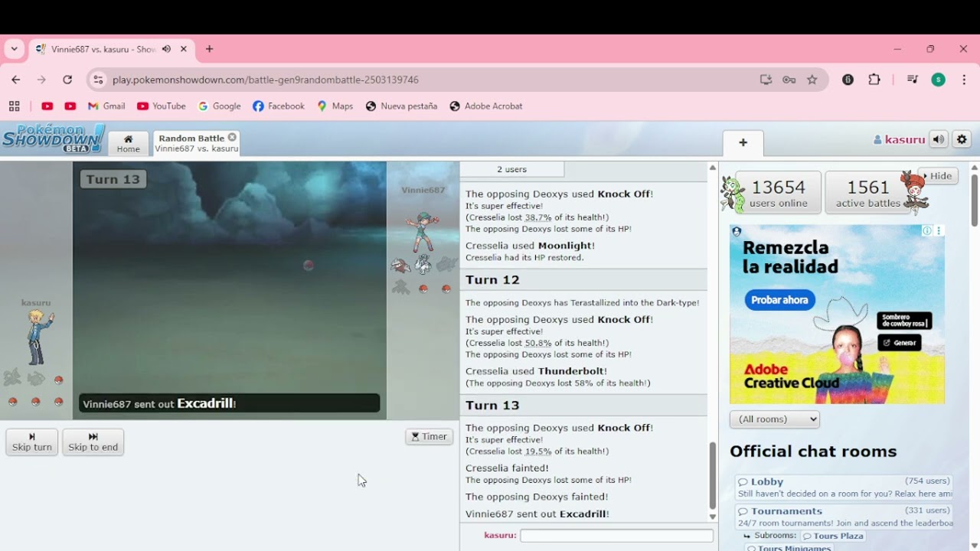980x551 pixels.
Task: Open Showdown options gear button
Action: pyautogui.click(x=962, y=139)
